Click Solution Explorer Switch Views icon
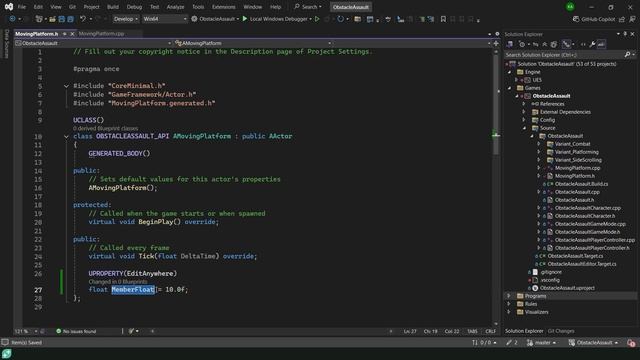This screenshot has width=640, height=360. coord(510,44)
